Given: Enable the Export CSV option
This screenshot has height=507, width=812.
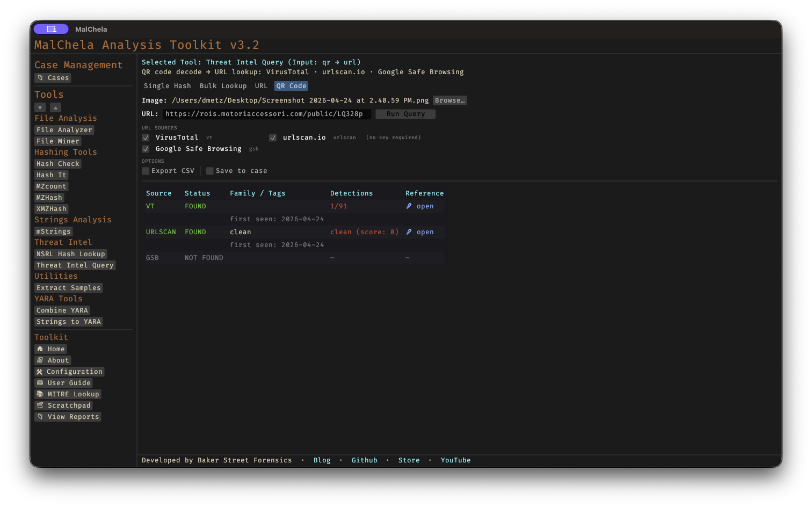Looking at the screenshot, I should point(146,171).
